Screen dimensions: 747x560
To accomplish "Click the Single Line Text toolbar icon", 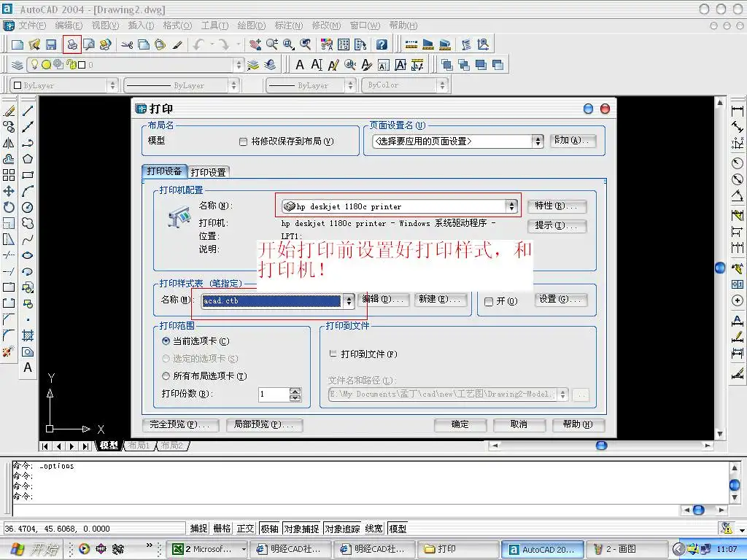I will (317, 65).
